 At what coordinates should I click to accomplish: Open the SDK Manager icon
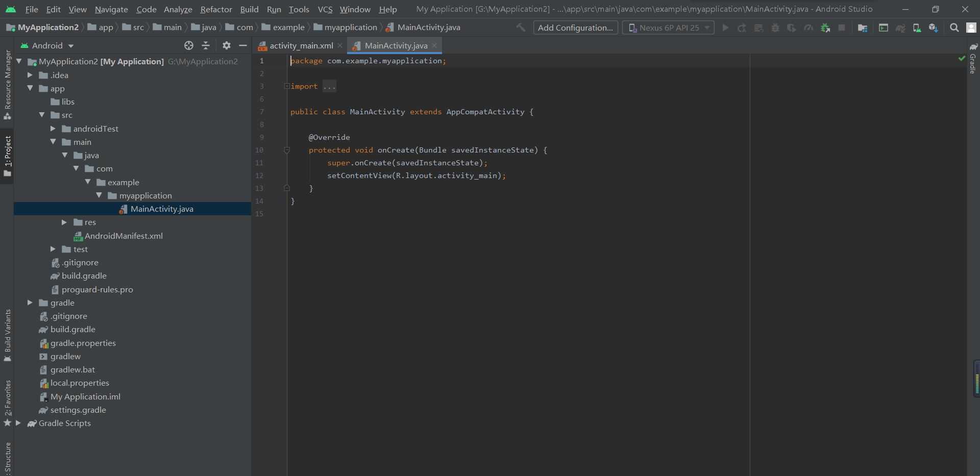coord(934,28)
